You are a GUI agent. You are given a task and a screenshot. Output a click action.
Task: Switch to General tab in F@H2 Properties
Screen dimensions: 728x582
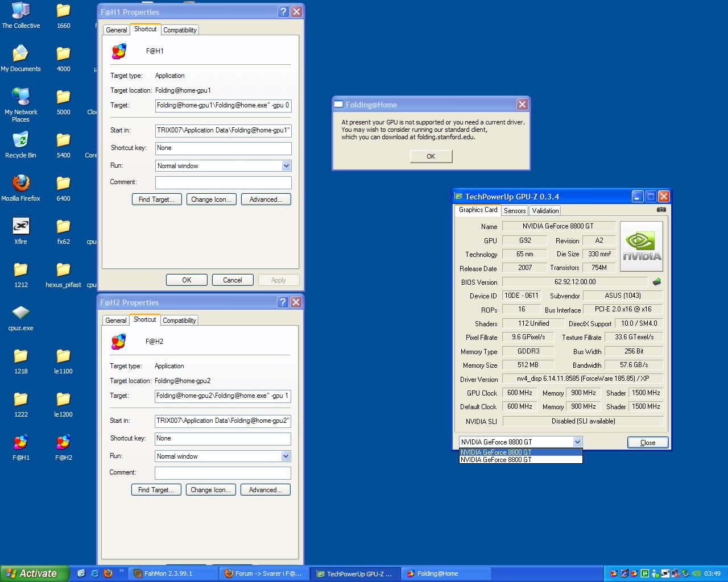(x=116, y=321)
